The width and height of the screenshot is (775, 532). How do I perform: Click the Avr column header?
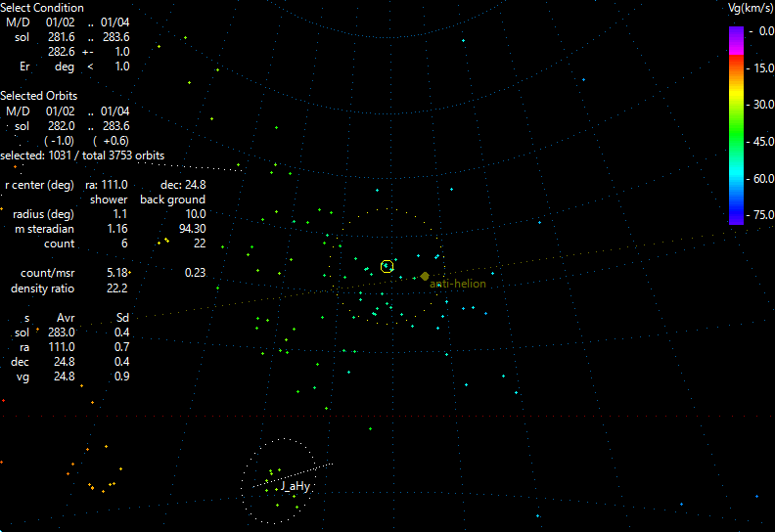[66, 318]
